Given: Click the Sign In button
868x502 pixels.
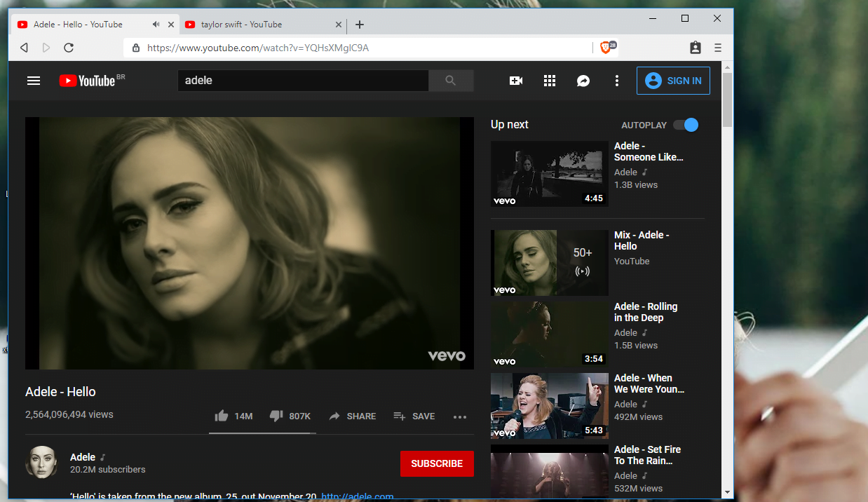Looking at the screenshot, I should pyautogui.click(x=673, y=81).
